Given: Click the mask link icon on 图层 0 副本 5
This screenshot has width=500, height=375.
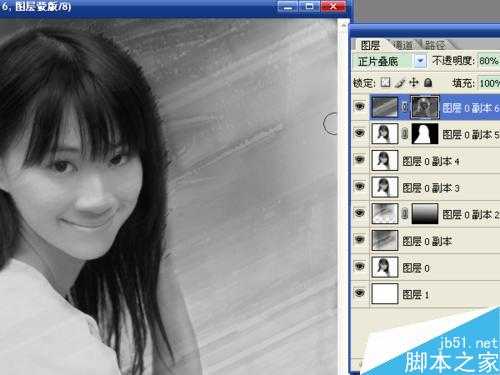Looking at the screenshot, I should tap(404, 134).
